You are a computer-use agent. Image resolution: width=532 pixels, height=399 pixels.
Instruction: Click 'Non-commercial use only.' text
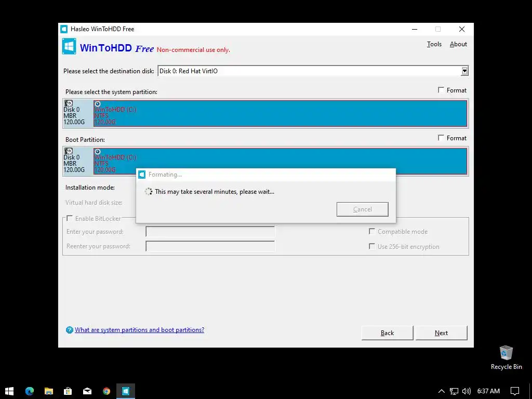[x=193, y=50]
